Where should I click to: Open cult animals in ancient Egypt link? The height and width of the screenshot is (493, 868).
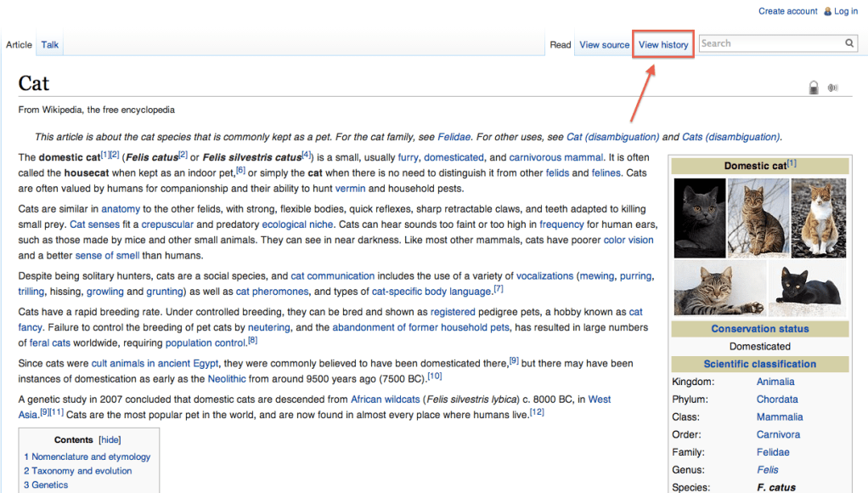pyautogui.click(x=155, y=364)
